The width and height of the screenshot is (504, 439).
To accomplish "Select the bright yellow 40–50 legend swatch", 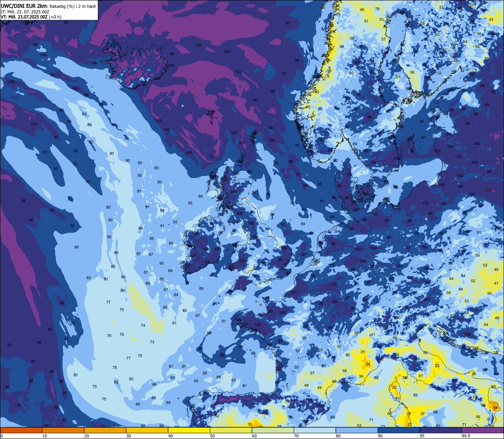I will pyautogui.click(x=189, y=430).
